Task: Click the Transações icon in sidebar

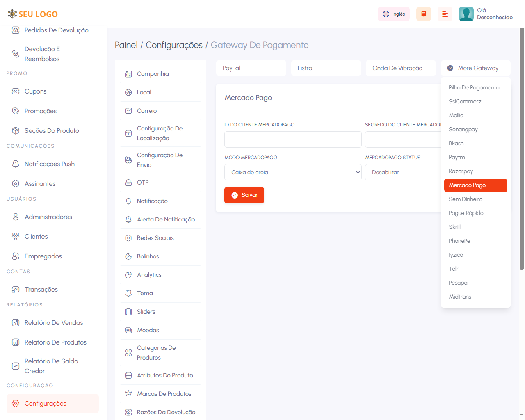Action: pos(16,290)
